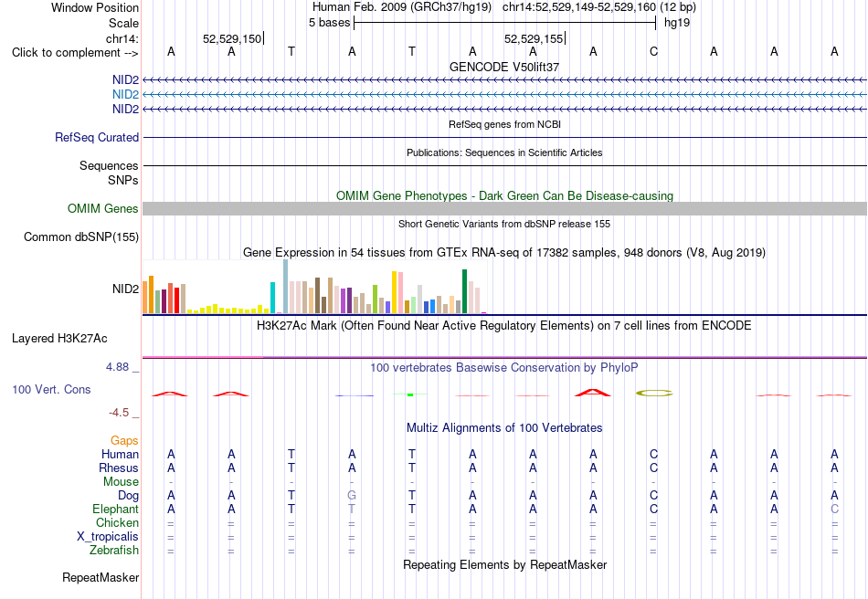Click the green PhyloP conservation mark
Screen dimensions: 868x599
[410, 394]
